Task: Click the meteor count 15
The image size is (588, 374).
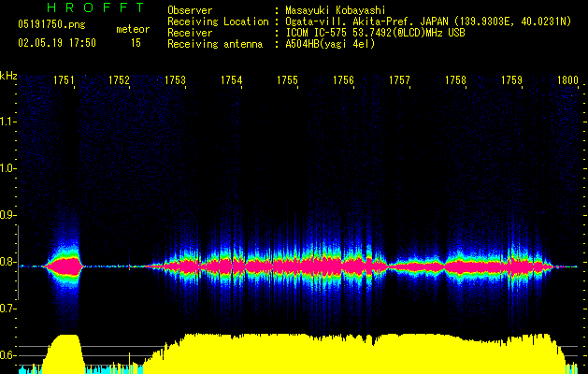Action: pyautogui.click(x=136, y=43)
